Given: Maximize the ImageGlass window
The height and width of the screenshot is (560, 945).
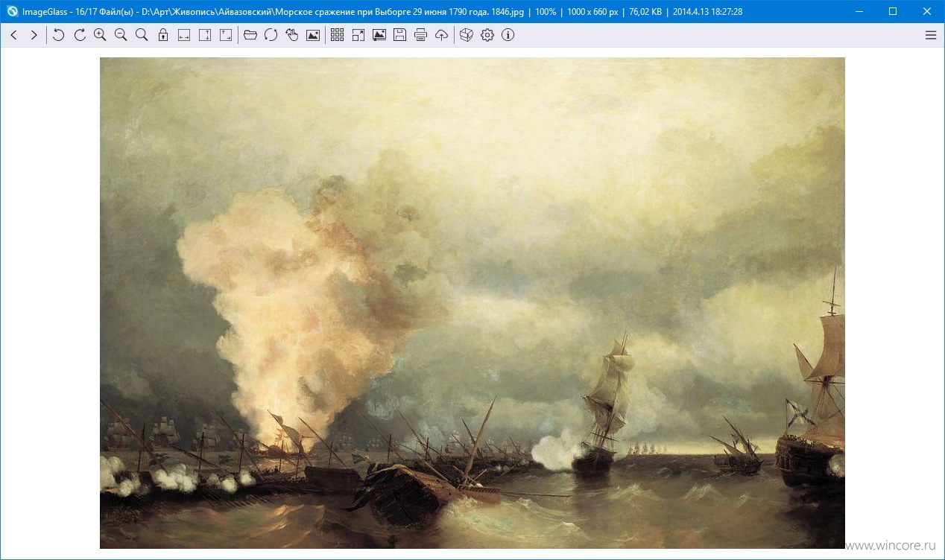Looking at the screenshot, I should 893,11.
